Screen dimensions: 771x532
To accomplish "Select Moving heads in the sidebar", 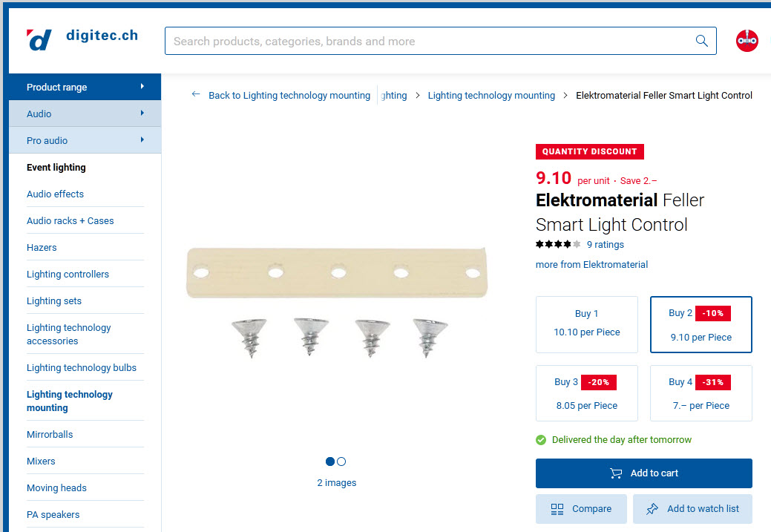I will pyautogui.click(x=56, y=487).
